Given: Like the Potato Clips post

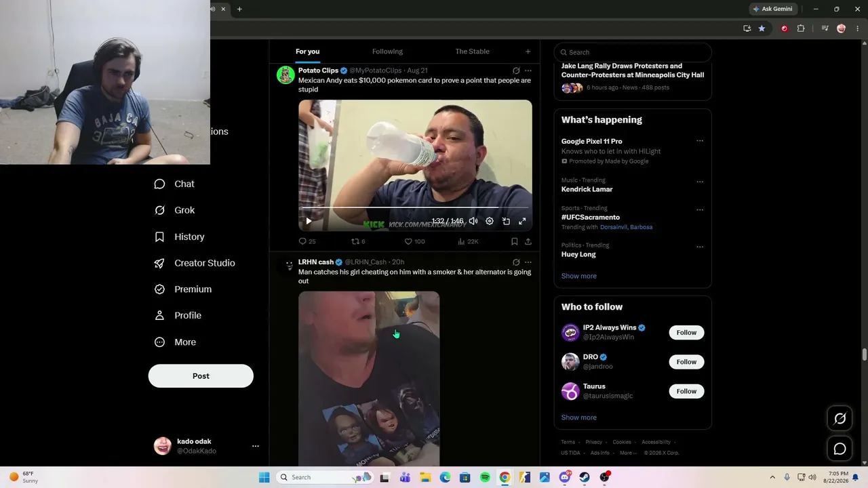Looking at the screenshot, I should [414, 241].
